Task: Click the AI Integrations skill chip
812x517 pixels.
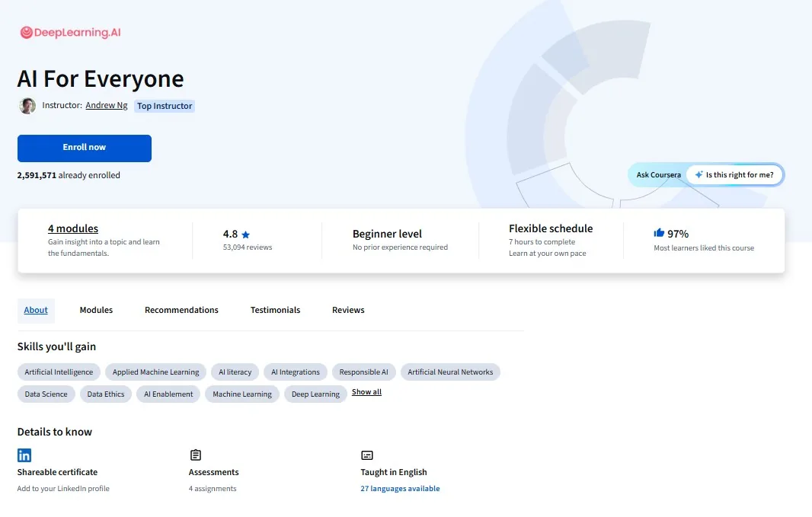Action: (x=296, y=372)
